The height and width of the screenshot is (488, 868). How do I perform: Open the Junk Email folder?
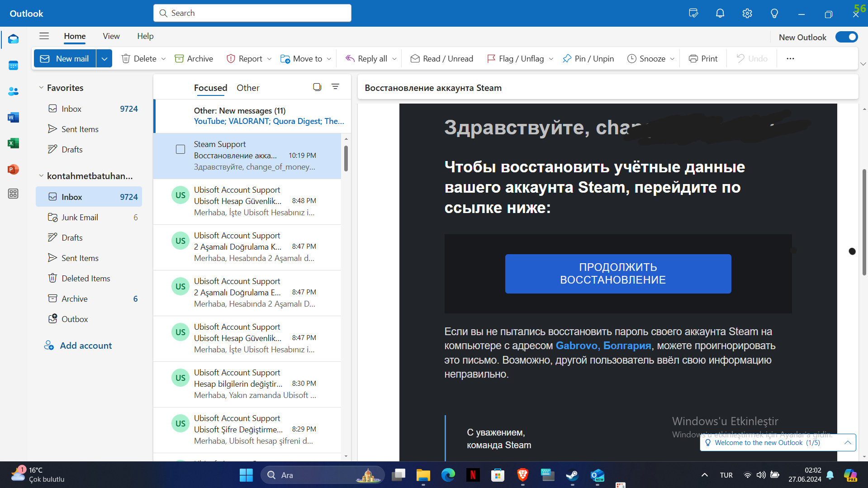(x=89, y=218)
